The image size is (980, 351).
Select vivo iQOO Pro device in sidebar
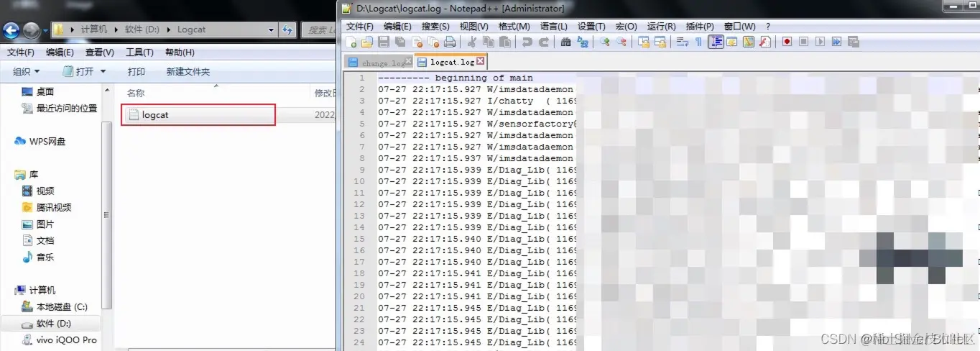tap(60, 340)
